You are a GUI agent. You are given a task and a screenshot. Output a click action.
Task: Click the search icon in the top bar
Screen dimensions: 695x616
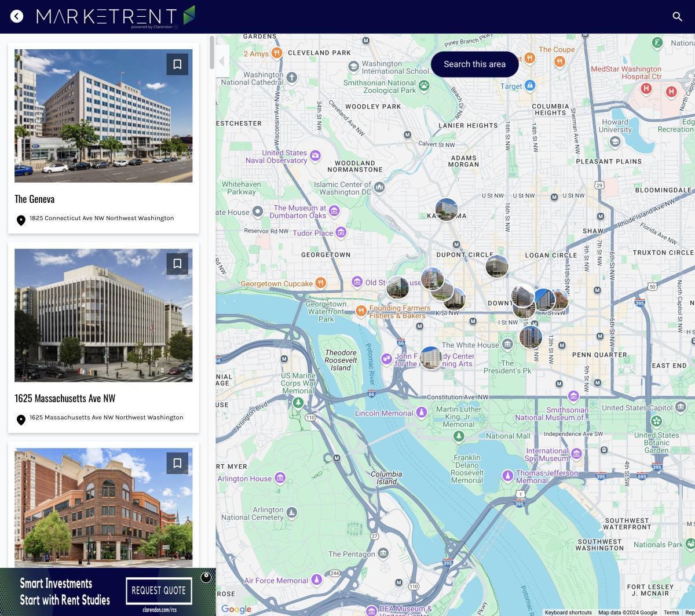tap(678, 16)
